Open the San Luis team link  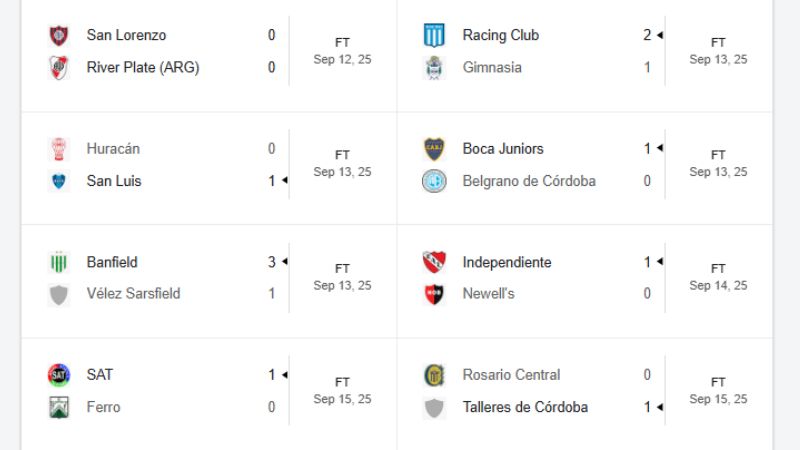click(114, 181)
